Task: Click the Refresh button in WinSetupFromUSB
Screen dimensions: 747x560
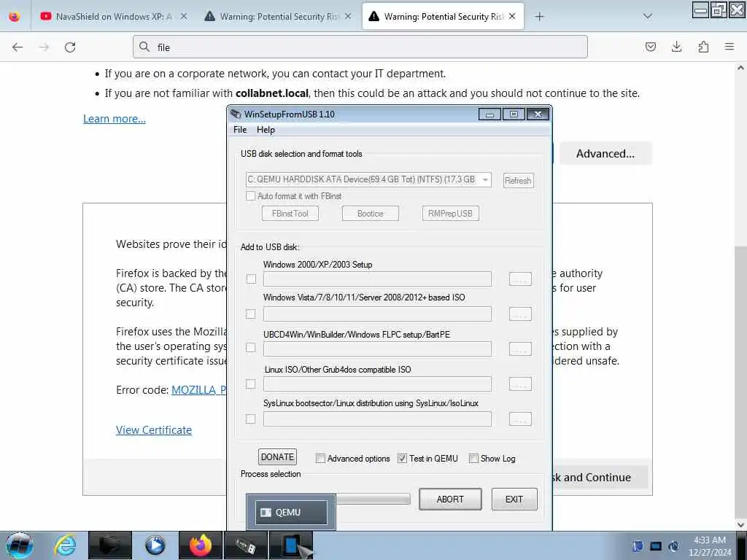Action: [x=519, y=181]
